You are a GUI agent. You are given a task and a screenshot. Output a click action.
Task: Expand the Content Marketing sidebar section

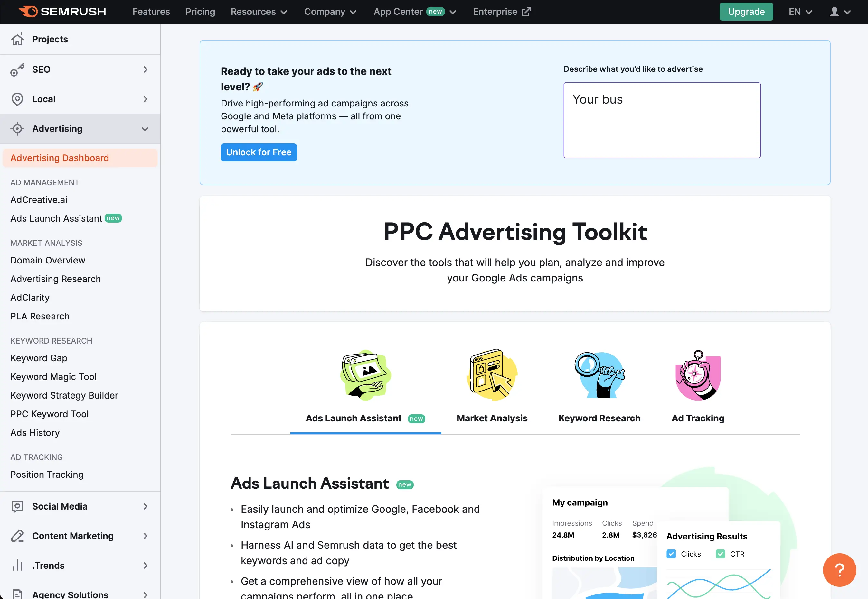point(145,536)
